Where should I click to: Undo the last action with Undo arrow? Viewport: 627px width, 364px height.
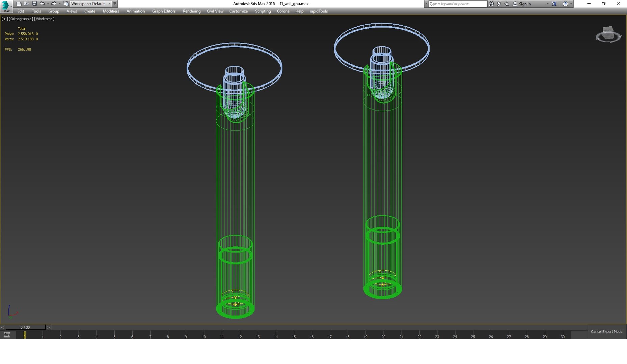pyautogui.click(x=42, y=4)
